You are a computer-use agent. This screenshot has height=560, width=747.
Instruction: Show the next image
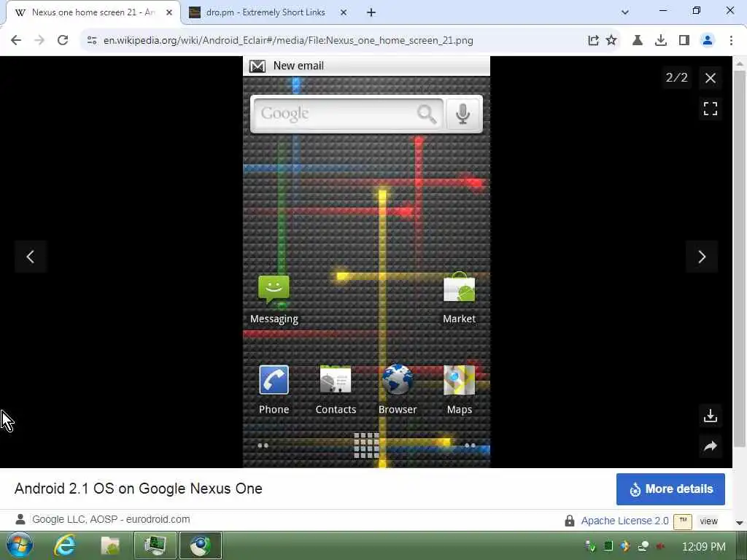pyautogui.click(x=702, y=257)
